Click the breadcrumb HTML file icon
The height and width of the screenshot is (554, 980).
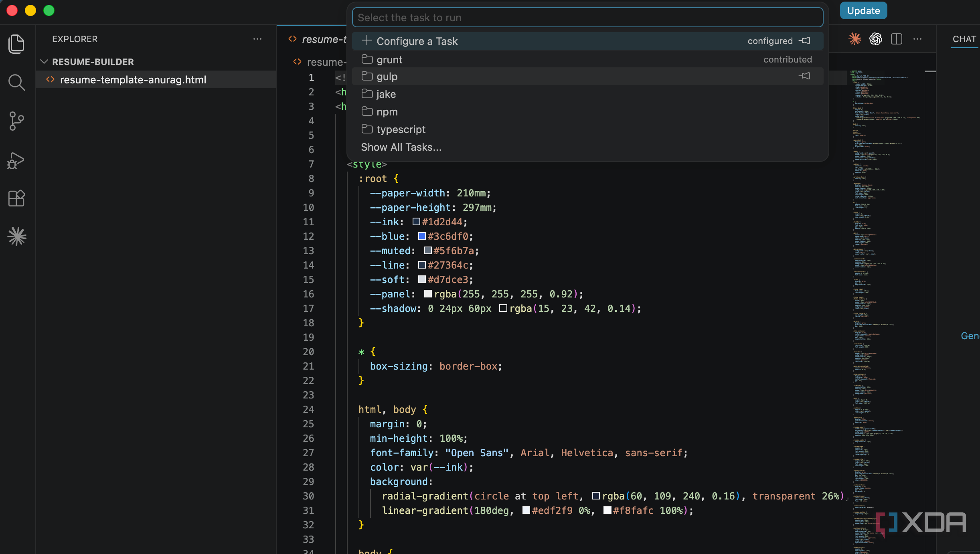click(x=297, y=62)
